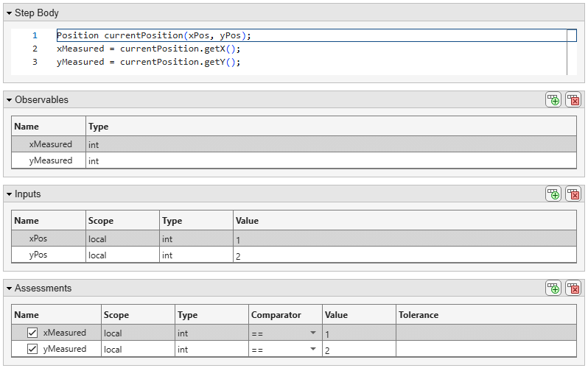588x368 pixels.
Task: Edit type int of xPos input
Action: click(x=197, y=238)
